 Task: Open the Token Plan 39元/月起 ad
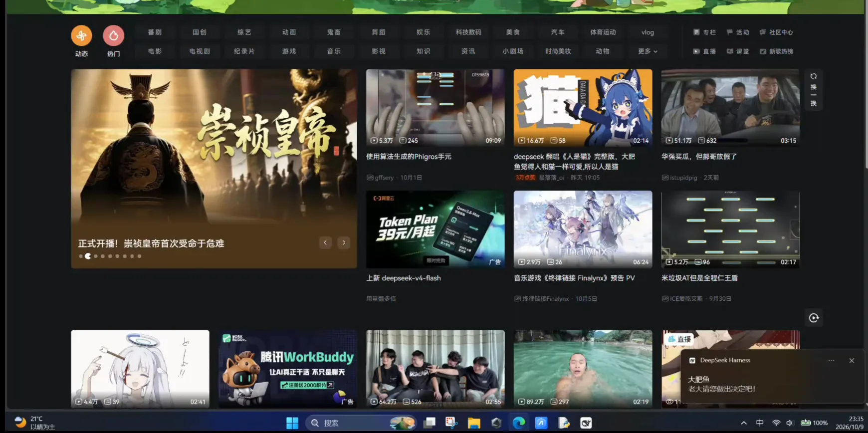pyautogui.click(x=435, y=229)
